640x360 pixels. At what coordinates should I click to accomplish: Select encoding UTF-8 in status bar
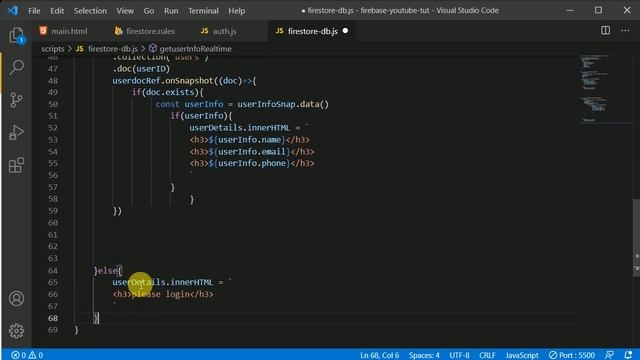pyautogui.click(x=459, y=355)
